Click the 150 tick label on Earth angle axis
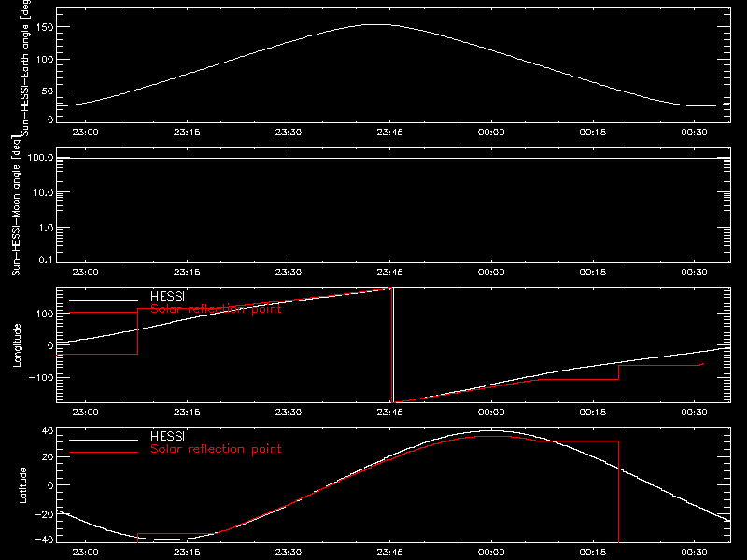The height and width of the screenshot is (560, 747). coord(45,27)
